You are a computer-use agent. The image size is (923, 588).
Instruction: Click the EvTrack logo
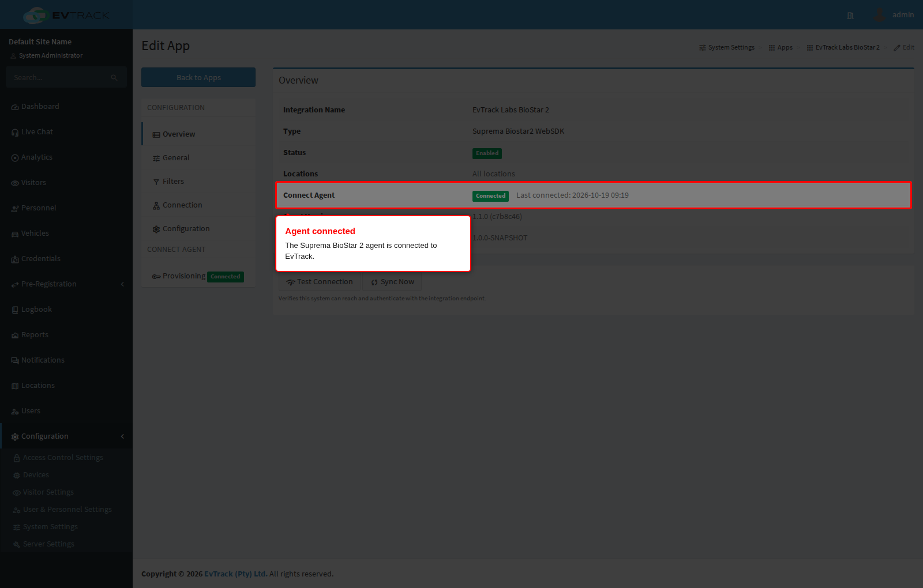pyautogui.click(x=66, y=15)
